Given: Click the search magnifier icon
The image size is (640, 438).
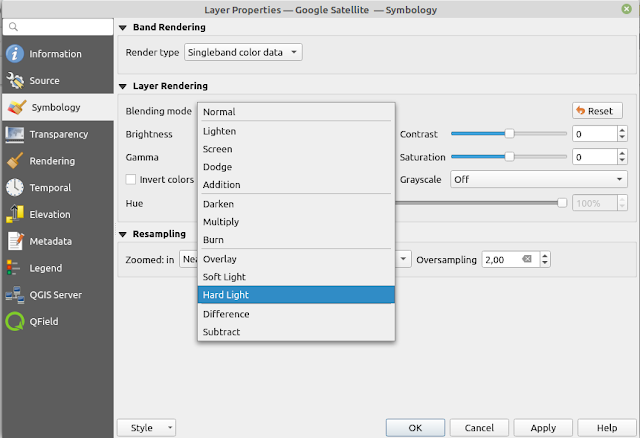Looking at the screenshot, I should pyautogui.click(x=13, y=27).
